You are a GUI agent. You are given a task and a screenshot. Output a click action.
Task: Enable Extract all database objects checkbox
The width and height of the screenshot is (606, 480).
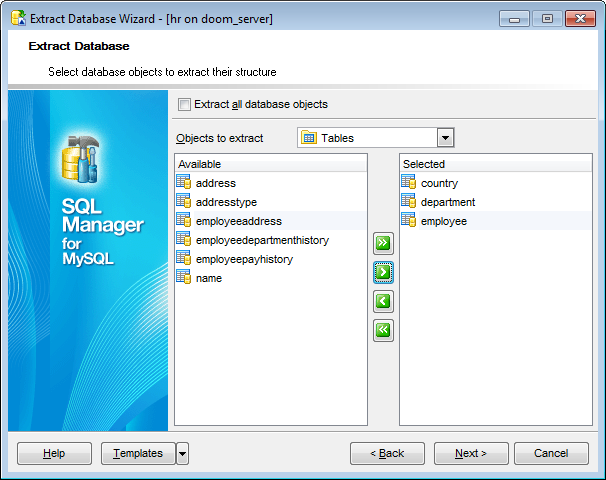tap(184, 104)
